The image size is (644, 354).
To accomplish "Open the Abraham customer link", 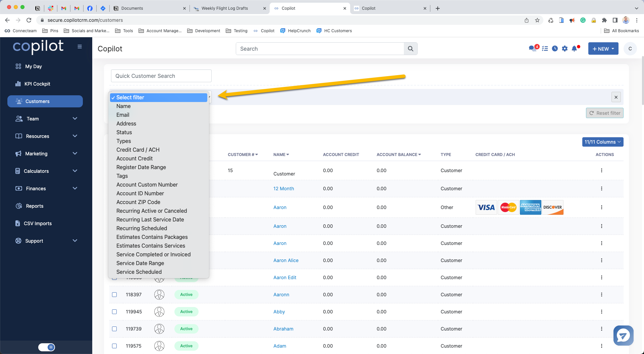I will (x=283, y=329).
